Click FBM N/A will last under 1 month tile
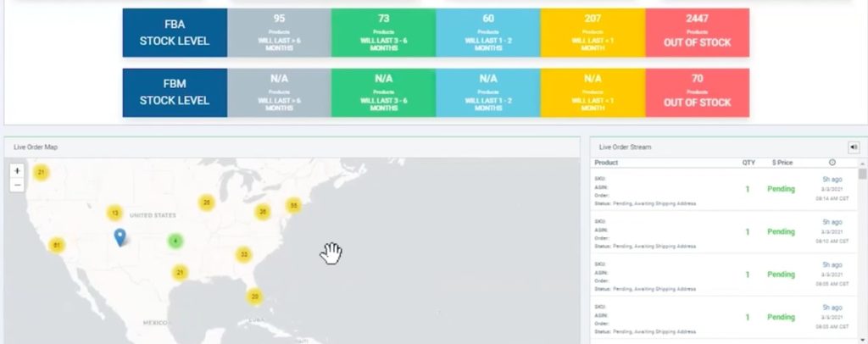The width and height of the screenshot is (868, 344). (x=593, y=93)
